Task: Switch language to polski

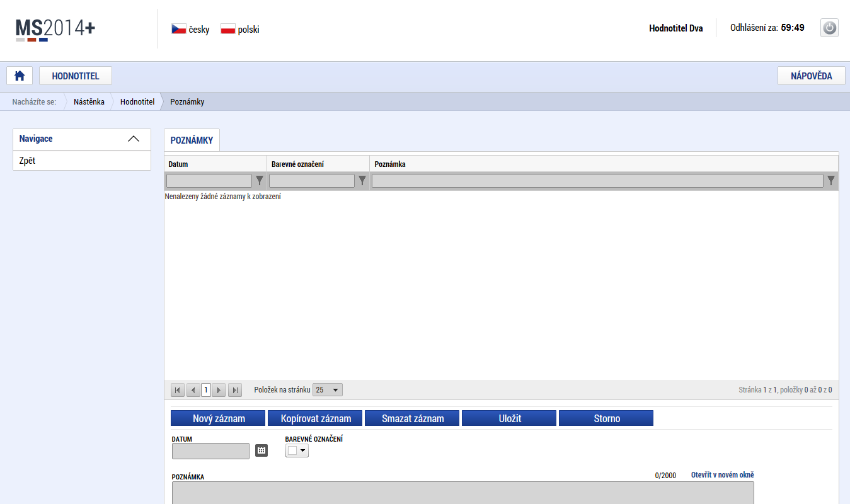Action: [x=248, y=30]
